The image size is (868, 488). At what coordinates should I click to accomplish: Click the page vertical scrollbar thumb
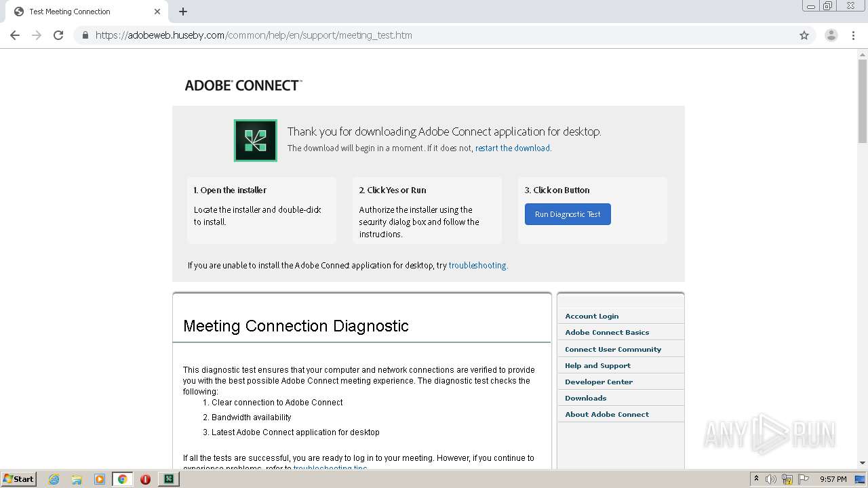click(863, 102)
